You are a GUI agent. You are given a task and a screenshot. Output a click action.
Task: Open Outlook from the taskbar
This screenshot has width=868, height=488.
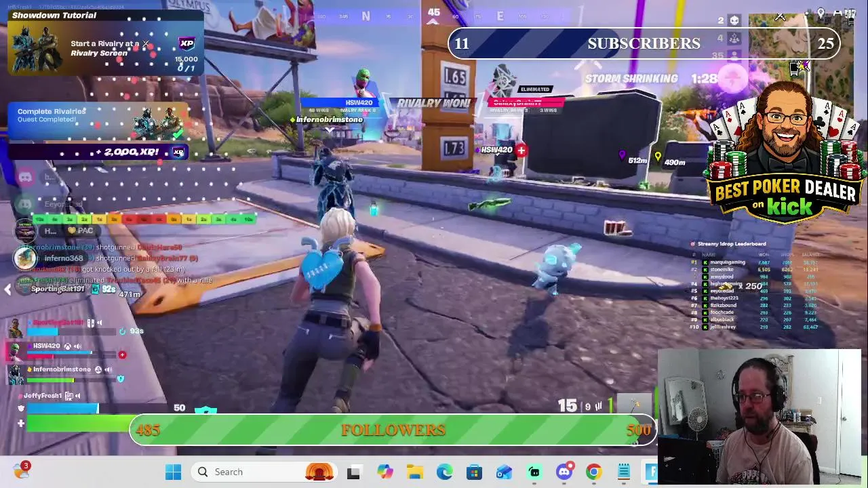(x=504, y=472)
